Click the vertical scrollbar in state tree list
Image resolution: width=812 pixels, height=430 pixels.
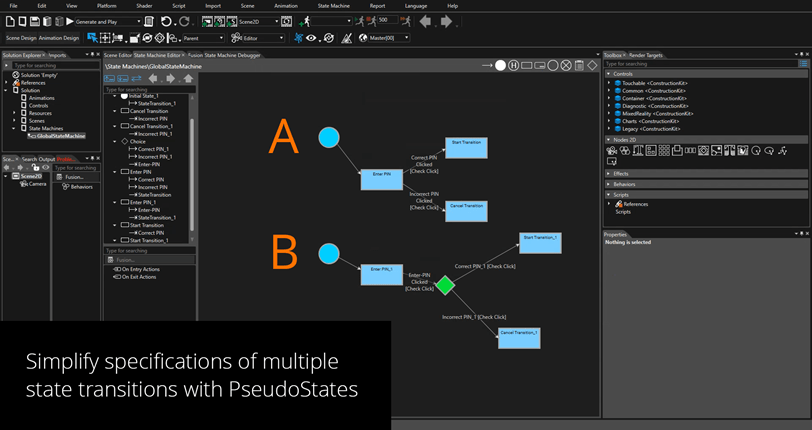192,130
